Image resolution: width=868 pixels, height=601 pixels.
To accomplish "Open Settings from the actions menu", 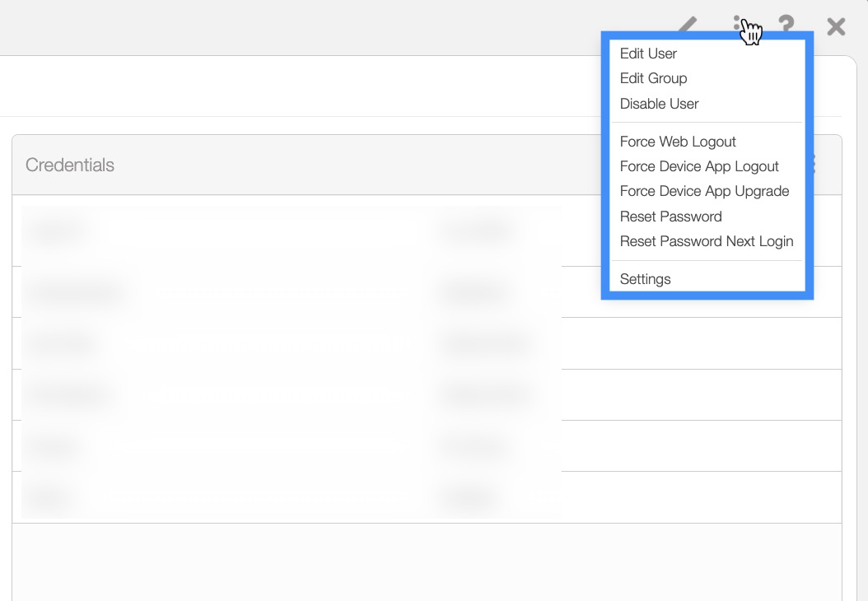I will pyautogui.click(x=645, y=279).
